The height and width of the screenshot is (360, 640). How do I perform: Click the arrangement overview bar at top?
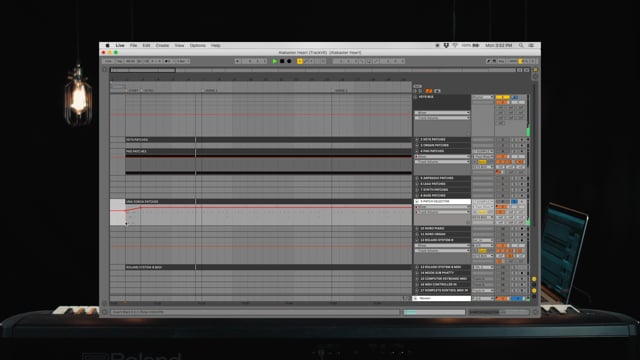coord(313,70)
